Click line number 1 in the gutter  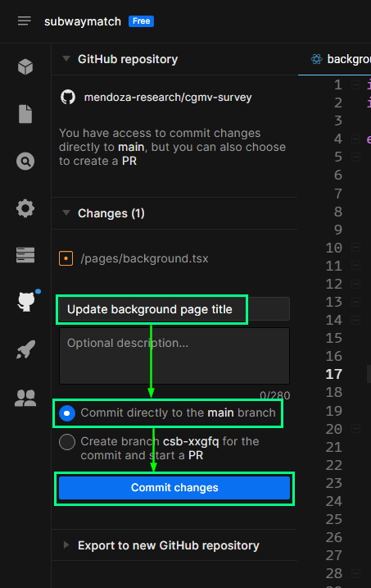coord(338,85)
